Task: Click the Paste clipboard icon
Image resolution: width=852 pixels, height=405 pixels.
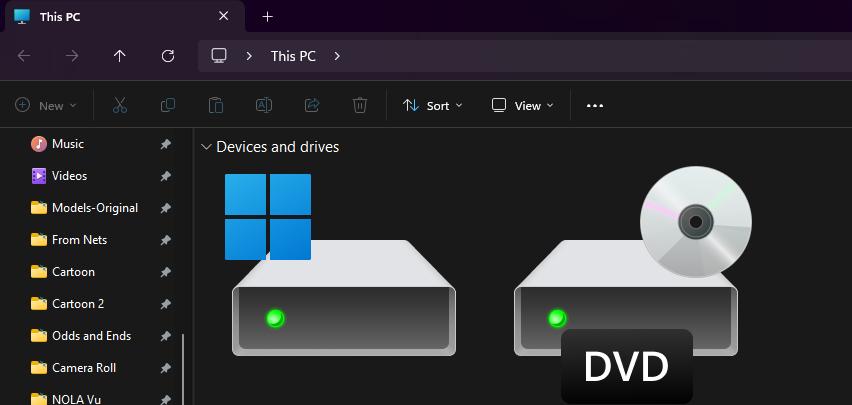Action: coord(216,105)
